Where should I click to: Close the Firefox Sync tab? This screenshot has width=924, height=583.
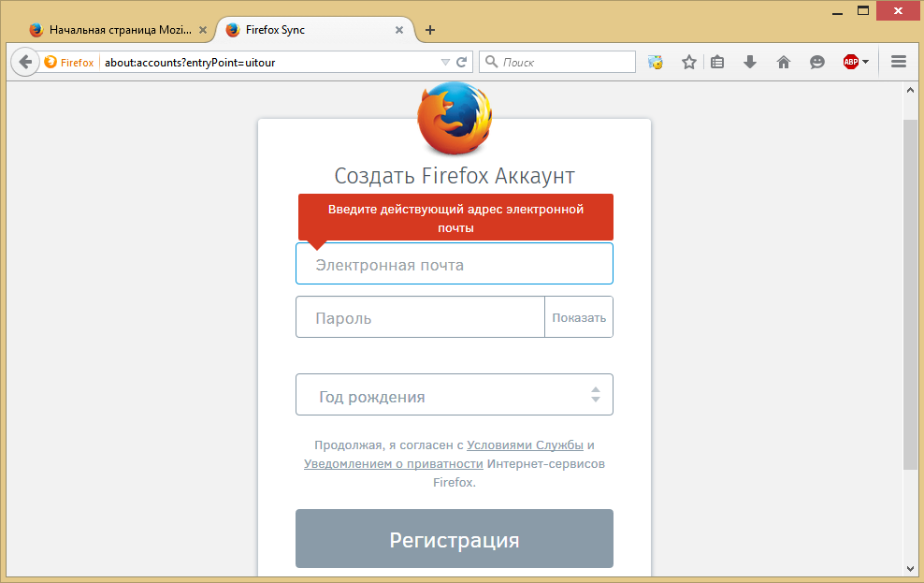click(x=399, y=30)
